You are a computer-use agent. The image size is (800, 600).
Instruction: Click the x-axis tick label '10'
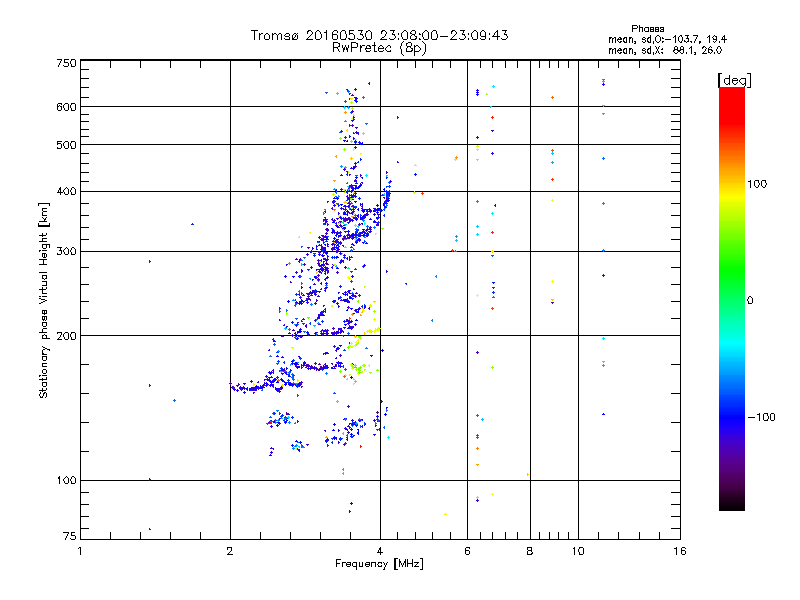(x=578, y=551)
